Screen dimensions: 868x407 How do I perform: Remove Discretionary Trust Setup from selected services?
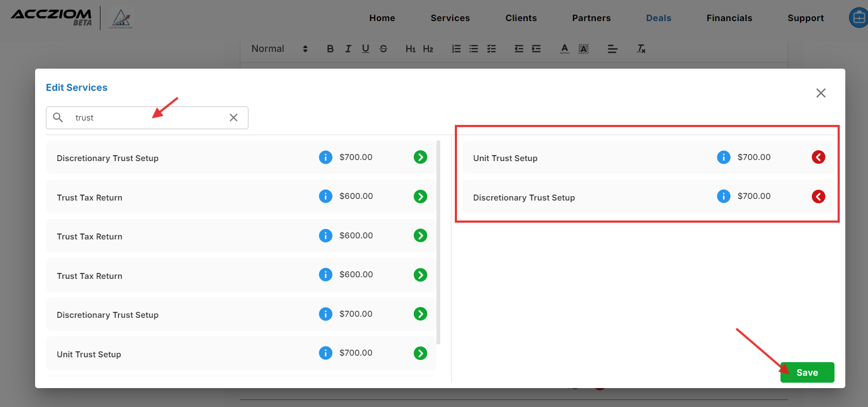818,196
